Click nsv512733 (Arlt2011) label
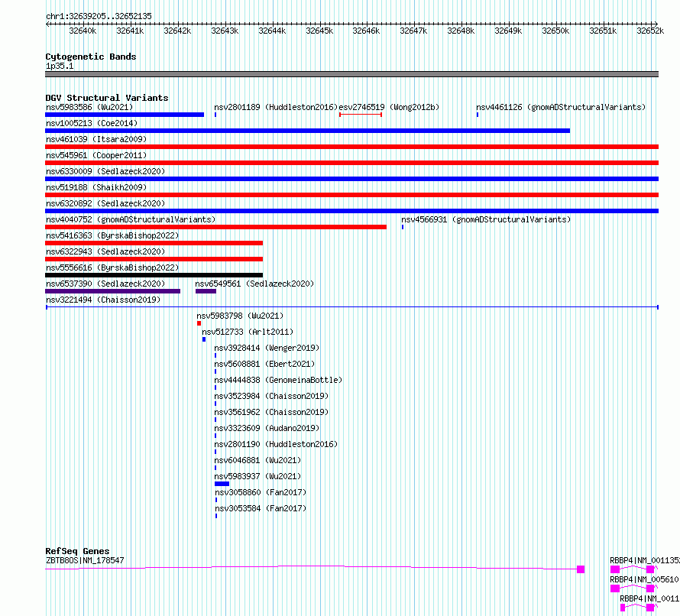This screenshot has height=616, width=680. click(x=248, y=332)
